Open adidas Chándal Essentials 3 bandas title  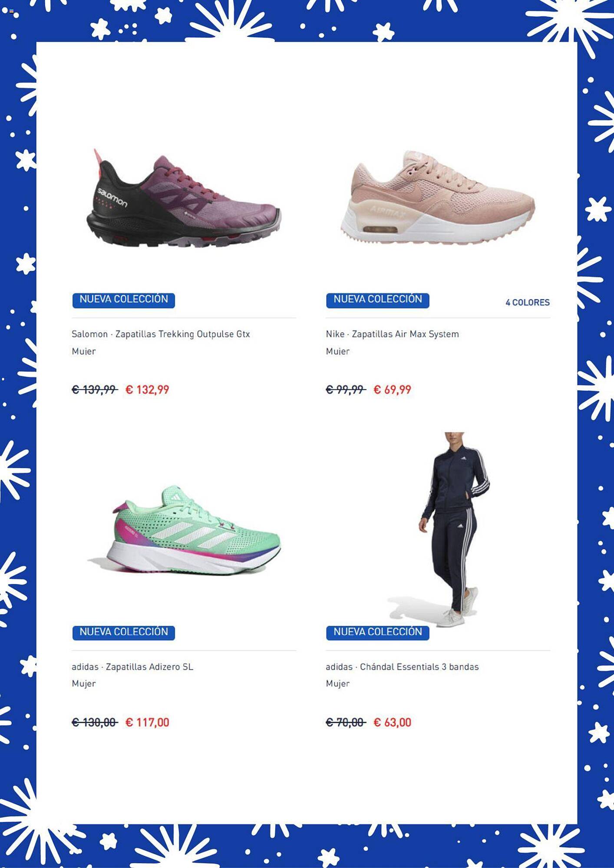[402, 667]
